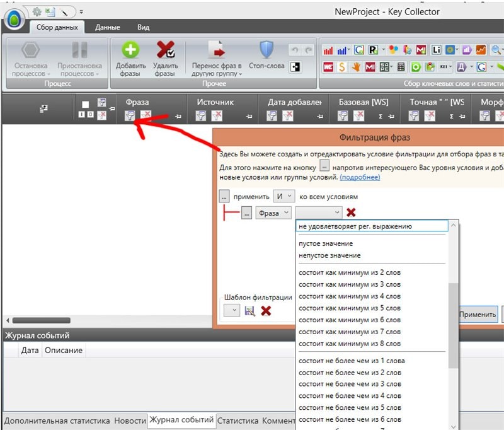Screen dimensions: 504x430
Task: Open the И logic operator dropdown
Action: [x=283, y=197]
